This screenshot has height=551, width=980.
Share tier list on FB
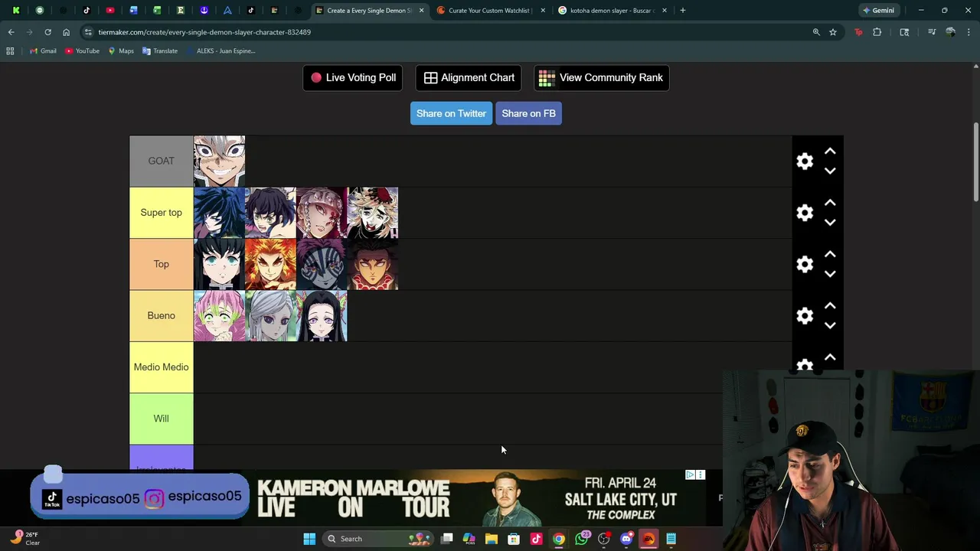click(528, 113)
